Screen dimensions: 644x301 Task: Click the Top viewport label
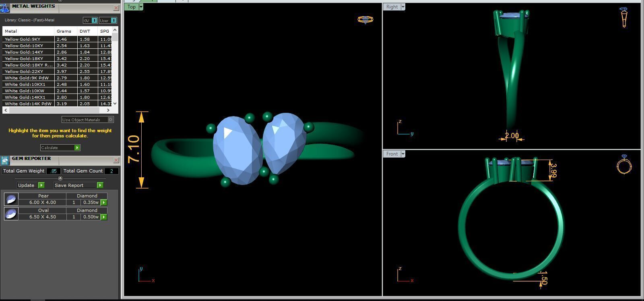tap(132, 7)
